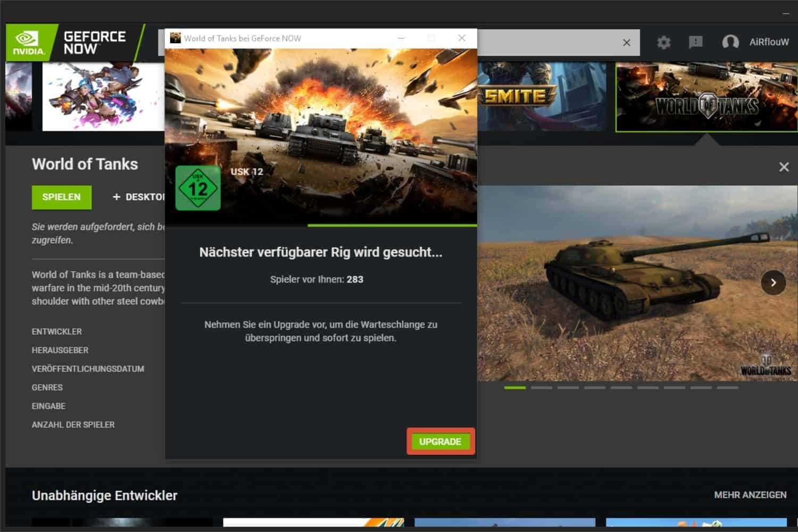The width and height of the screenshot is (798, 532).
Task: Open the feedback speech bubble icon
Action: click(695, 42)
